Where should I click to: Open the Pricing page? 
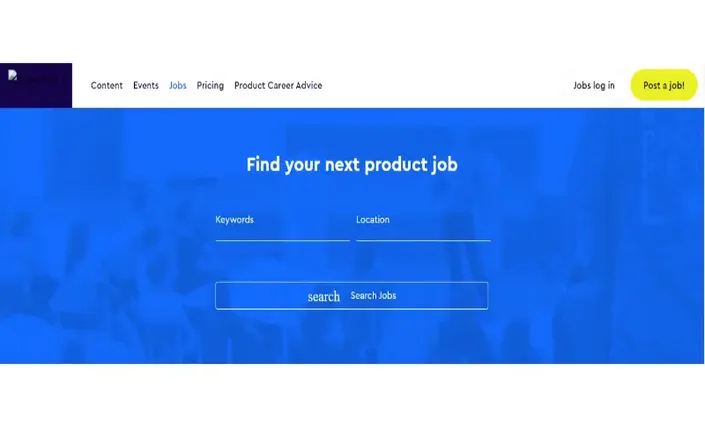pos(210,85)
